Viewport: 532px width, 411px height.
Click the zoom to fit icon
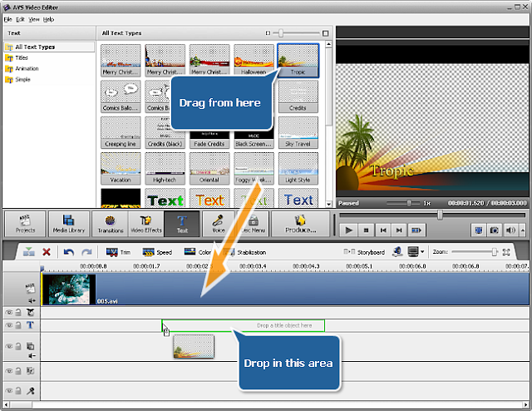point(506,252)
